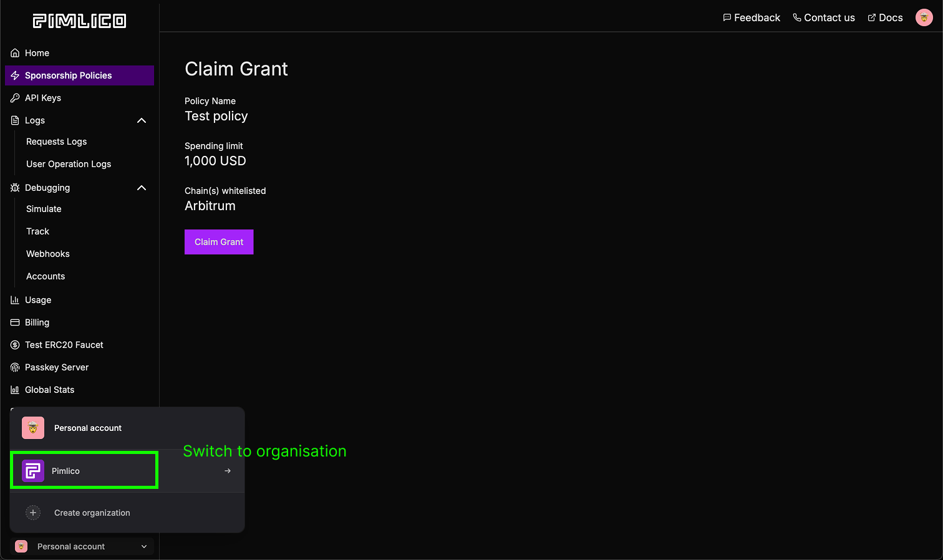Click the Home house icon
The image size is (943, 560).
15,53
